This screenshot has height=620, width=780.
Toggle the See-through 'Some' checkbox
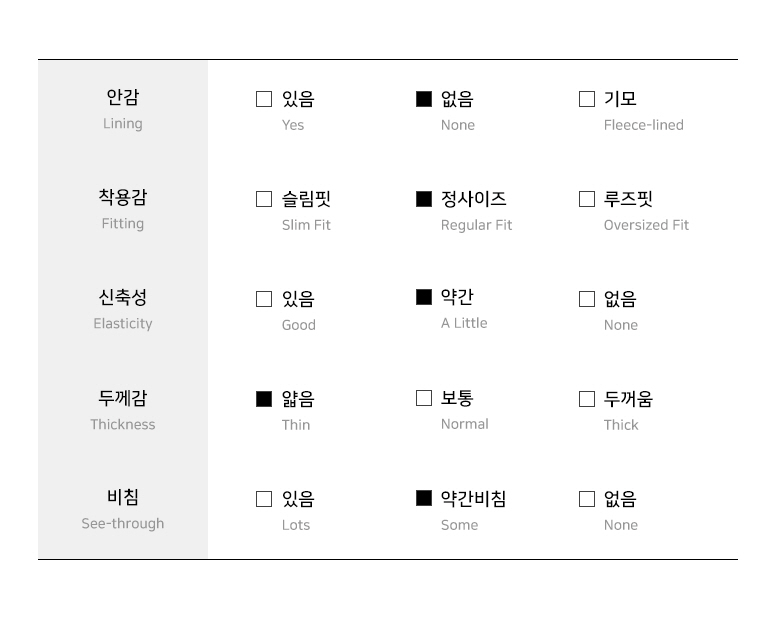(424, 498)
